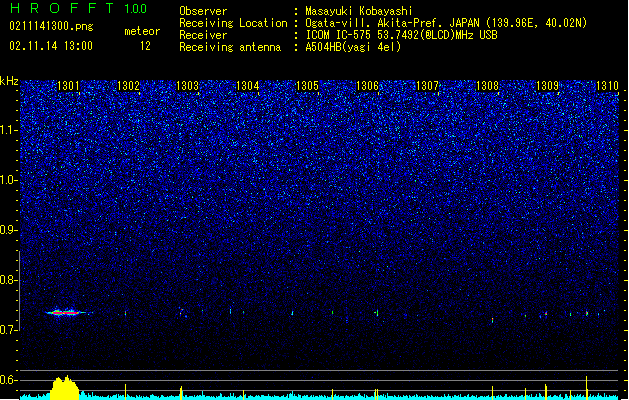
Task: Click the antenna value A504HB(yagi 4el)
Action: click(x=353, y=47)
